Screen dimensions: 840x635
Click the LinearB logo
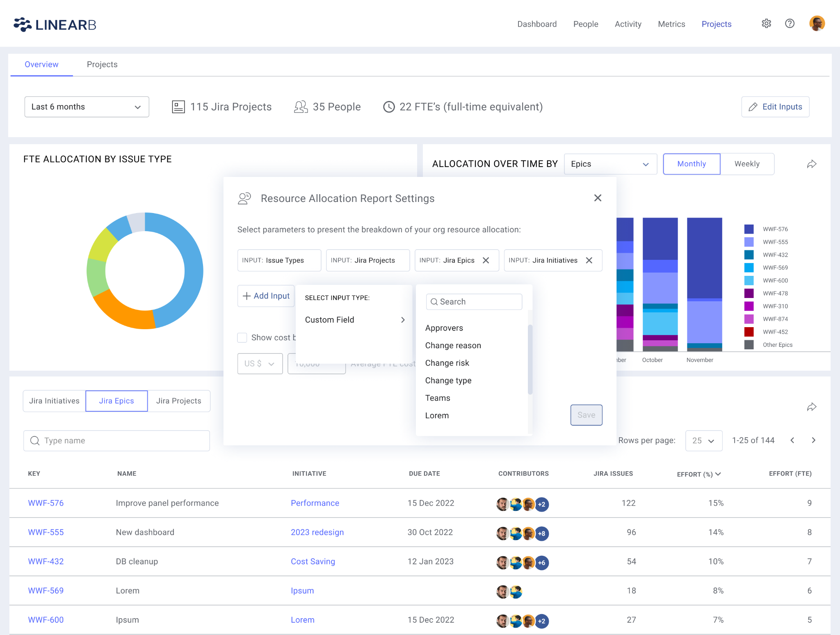click(55, 24)
